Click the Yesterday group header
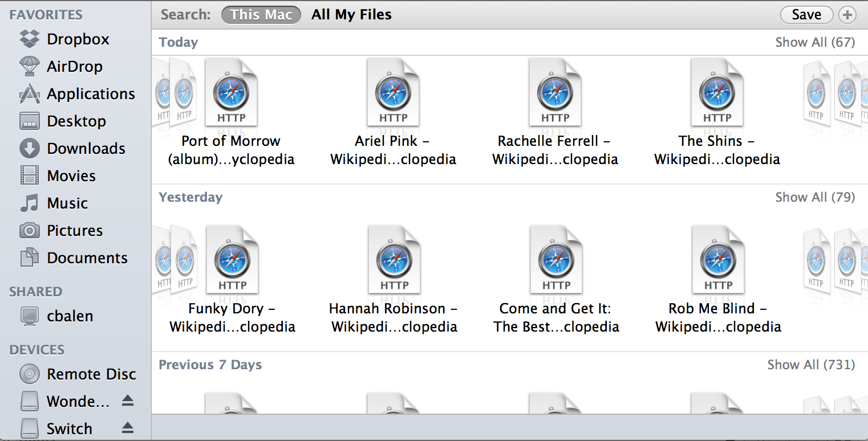Screen dimensions: 868x441 [190, 197]
